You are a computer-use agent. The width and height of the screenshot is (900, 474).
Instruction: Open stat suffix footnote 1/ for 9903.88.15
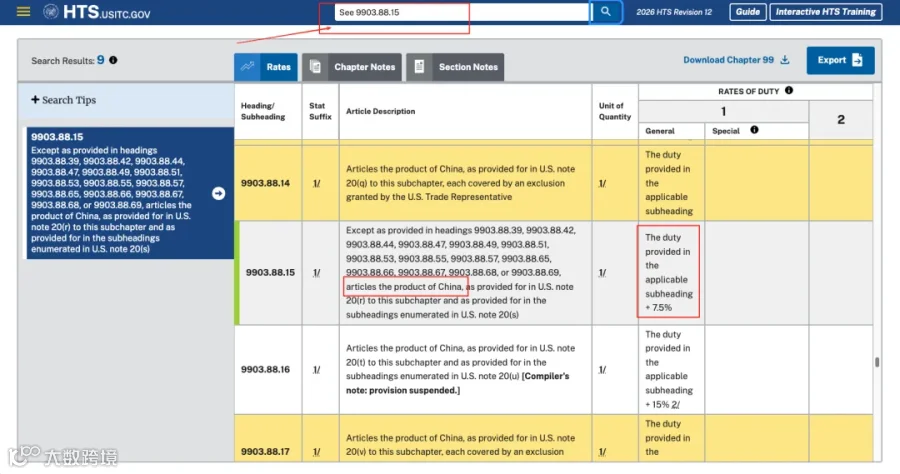click(x=316, y=273)
